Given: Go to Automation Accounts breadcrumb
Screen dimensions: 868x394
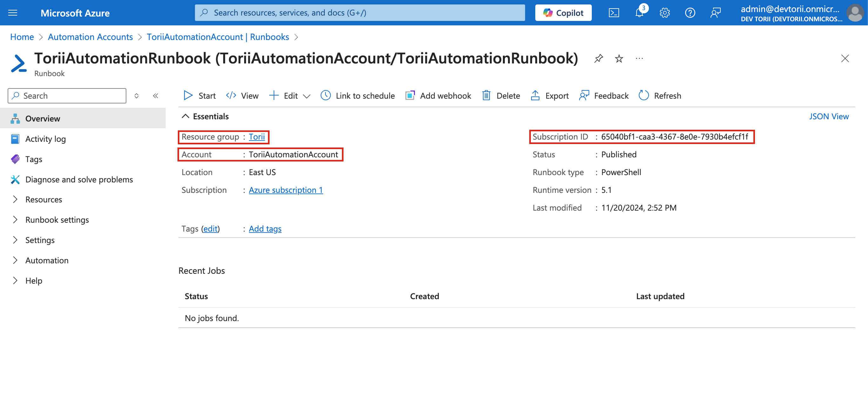Looking at the screenshot, I should [x=90, y=37].
